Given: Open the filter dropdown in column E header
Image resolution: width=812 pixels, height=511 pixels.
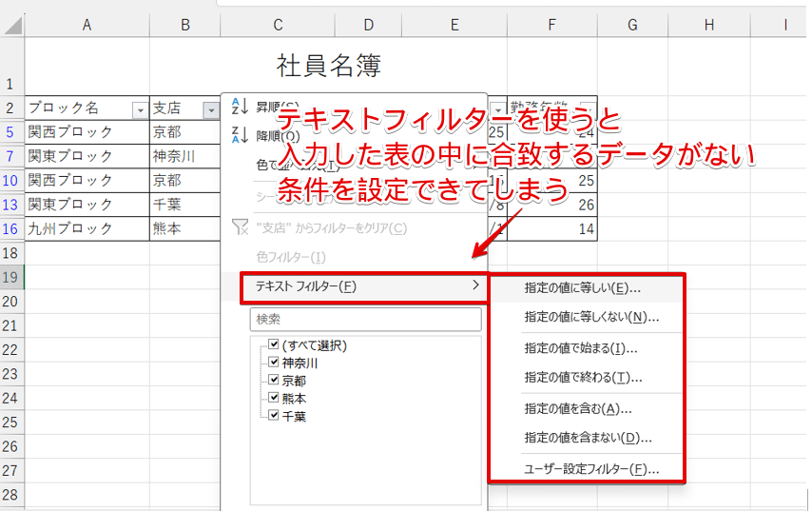Looking at the screenshot, I should point(497,109).
